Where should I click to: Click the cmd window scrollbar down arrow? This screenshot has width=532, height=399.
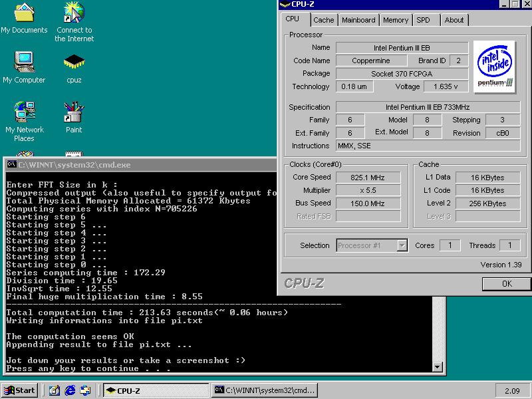pyautogui.click(x=437, y=366)
